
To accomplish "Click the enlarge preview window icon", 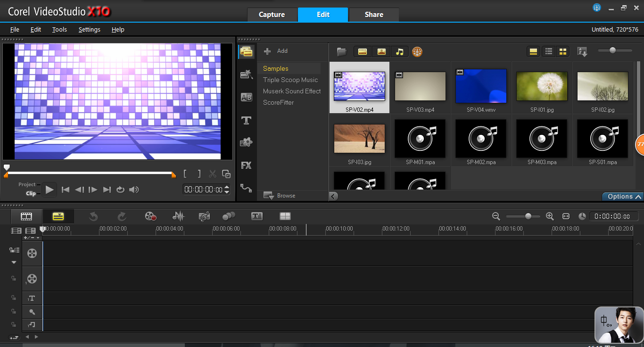I will [226, 174].
